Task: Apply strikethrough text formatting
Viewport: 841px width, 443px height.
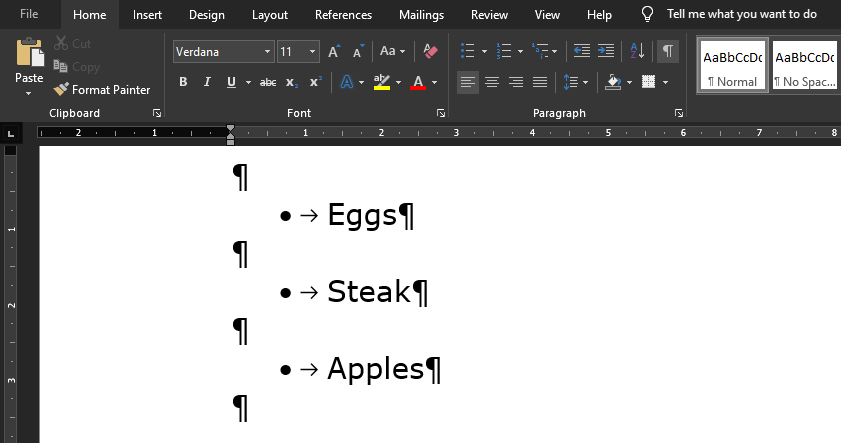Action: tap(267, 82)
